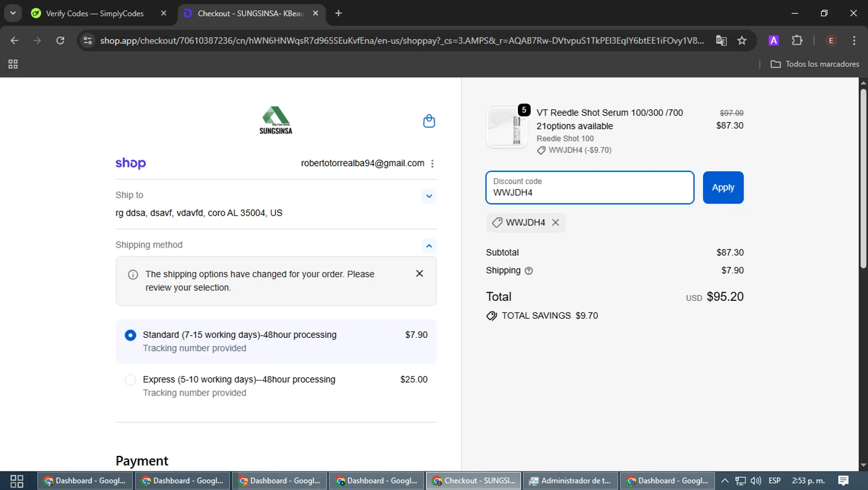The image size is (868, 490).
Task: Open the Extensions puzzle menu
Action: 797,40
